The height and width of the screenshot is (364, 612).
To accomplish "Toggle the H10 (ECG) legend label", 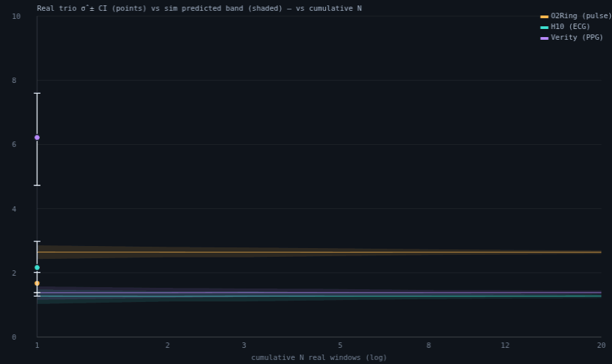I will (570, 26).
